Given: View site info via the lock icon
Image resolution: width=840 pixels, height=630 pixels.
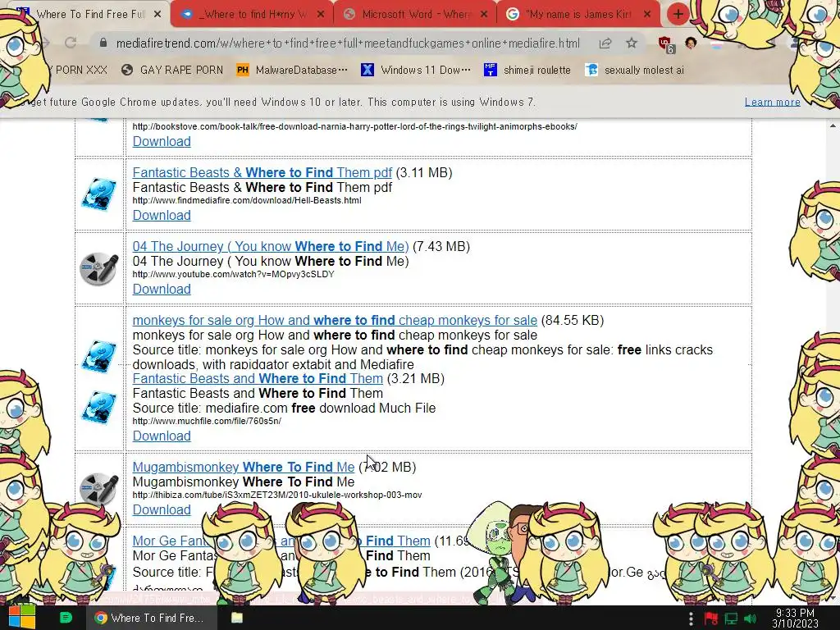Looking at the screenshot, I should point(103,43).
